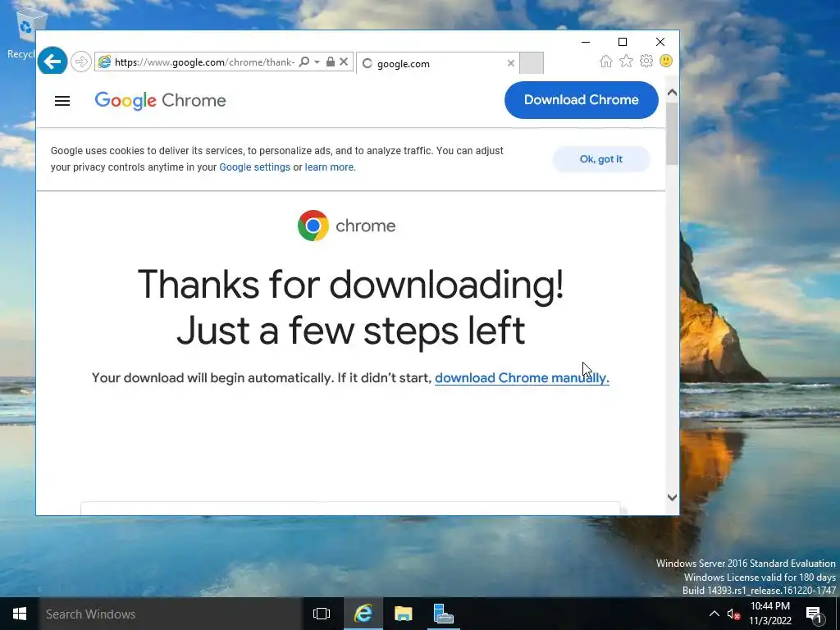Click the forward navigation arrow

[81, 62]
